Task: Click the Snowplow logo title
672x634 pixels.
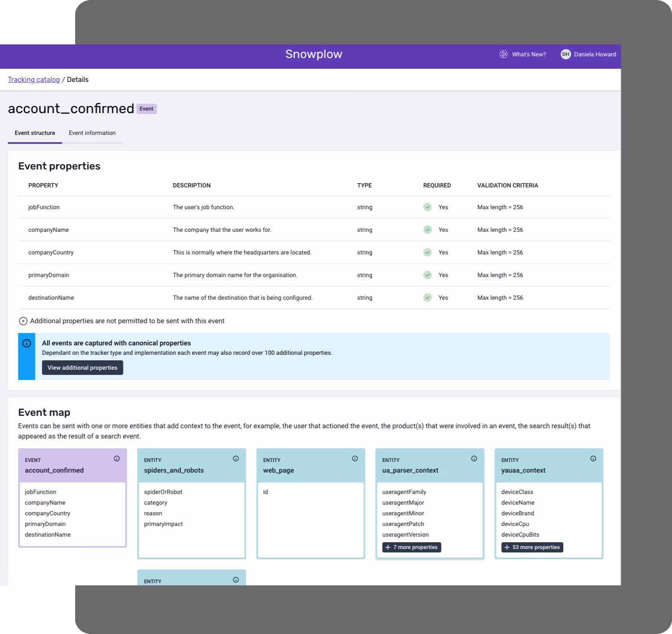Action: [314, 54]
